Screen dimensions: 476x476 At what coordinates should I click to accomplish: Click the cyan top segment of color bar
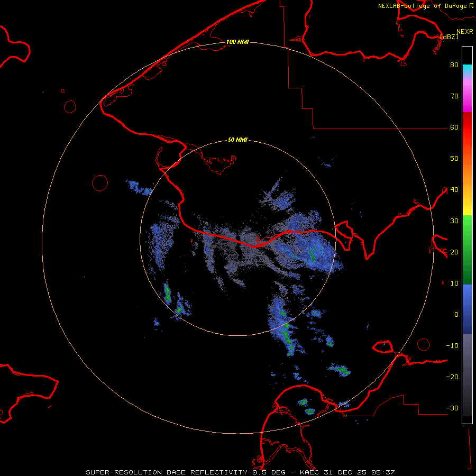tap(467, 69)
